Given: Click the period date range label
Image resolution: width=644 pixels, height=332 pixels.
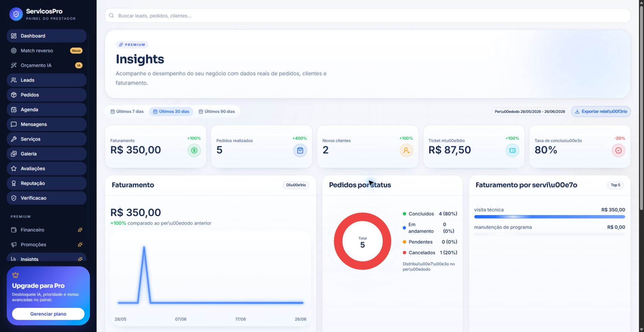Looking at the screenshot, I should coord(530,111).
